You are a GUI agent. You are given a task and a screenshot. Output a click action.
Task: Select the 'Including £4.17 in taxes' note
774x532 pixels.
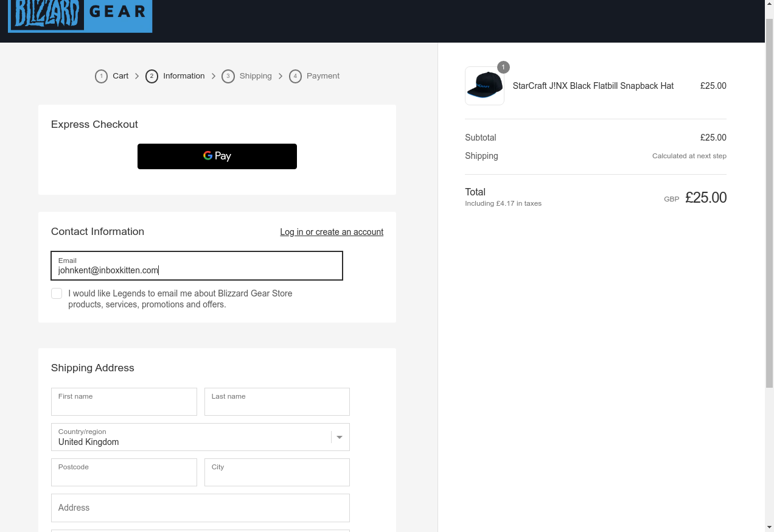tap(503, 203)
